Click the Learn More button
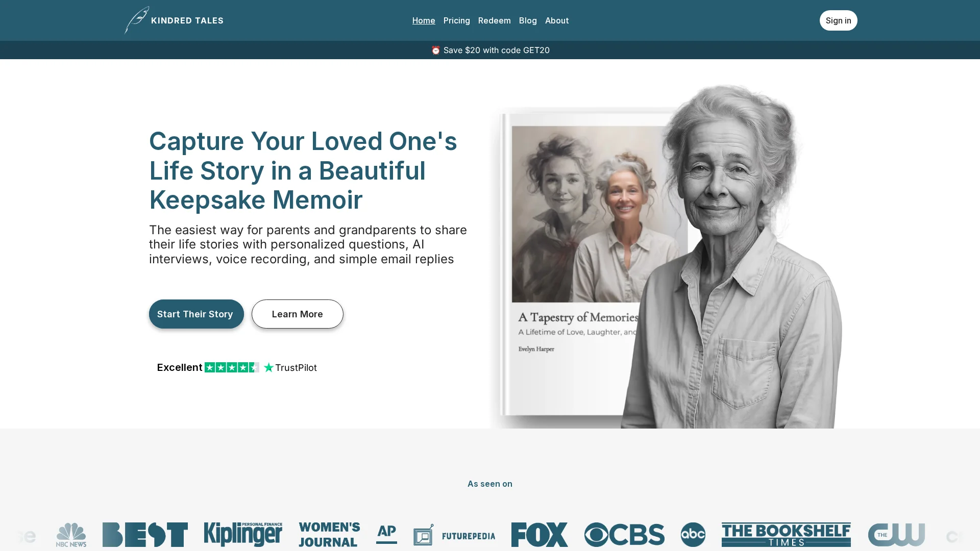This screenshot has width=980, height=551. click(x=297, y=314)
